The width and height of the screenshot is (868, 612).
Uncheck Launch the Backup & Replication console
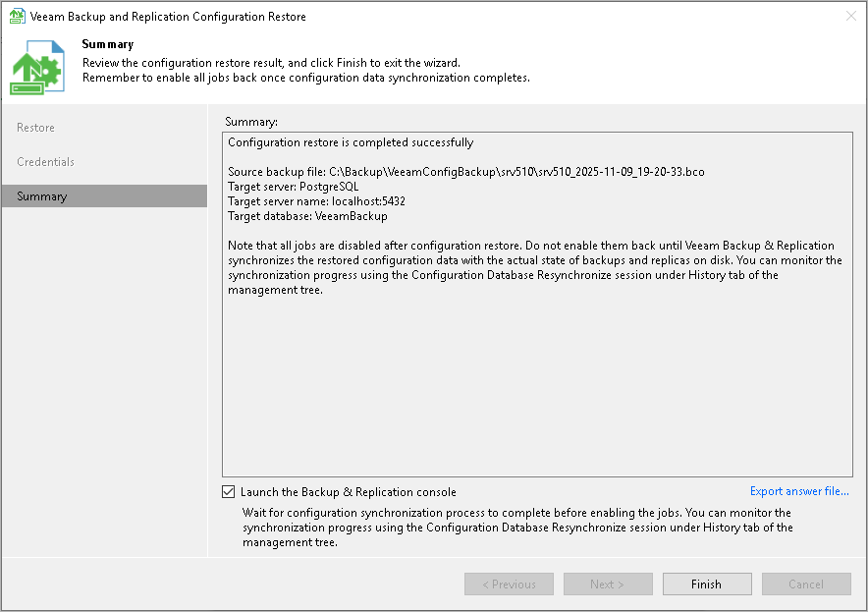coord(229,492)
